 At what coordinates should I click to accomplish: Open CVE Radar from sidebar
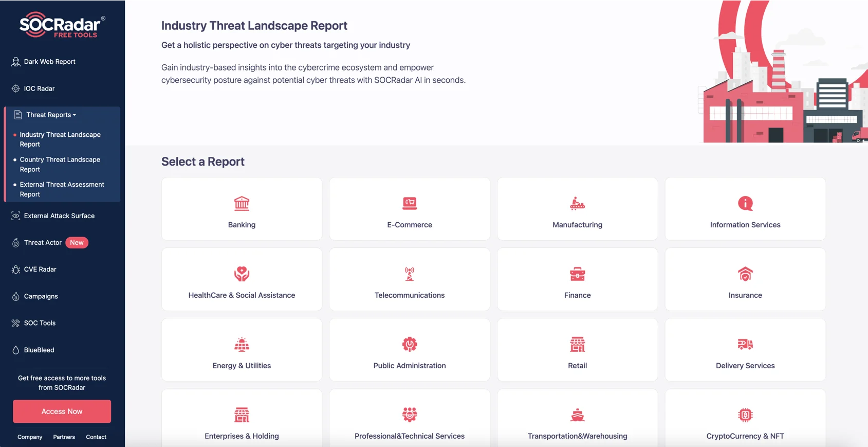(40, 270)
